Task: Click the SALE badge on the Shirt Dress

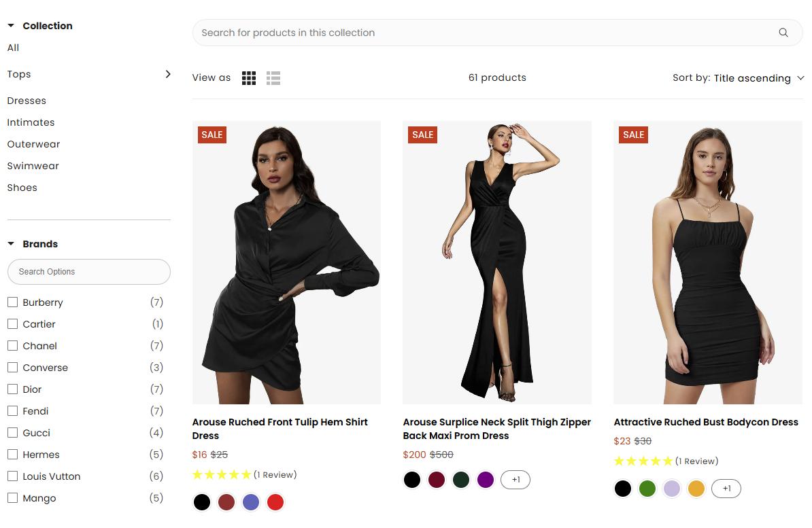Action: pos(212,135)
